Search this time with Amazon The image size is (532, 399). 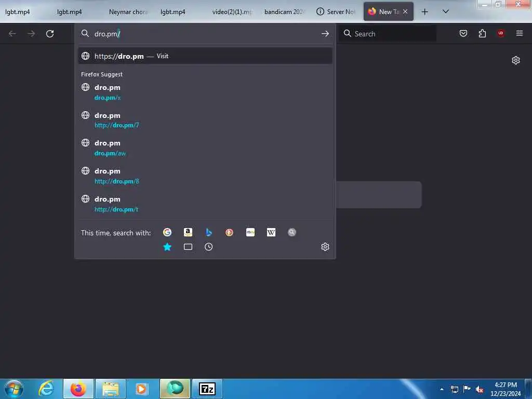(188, 232)
